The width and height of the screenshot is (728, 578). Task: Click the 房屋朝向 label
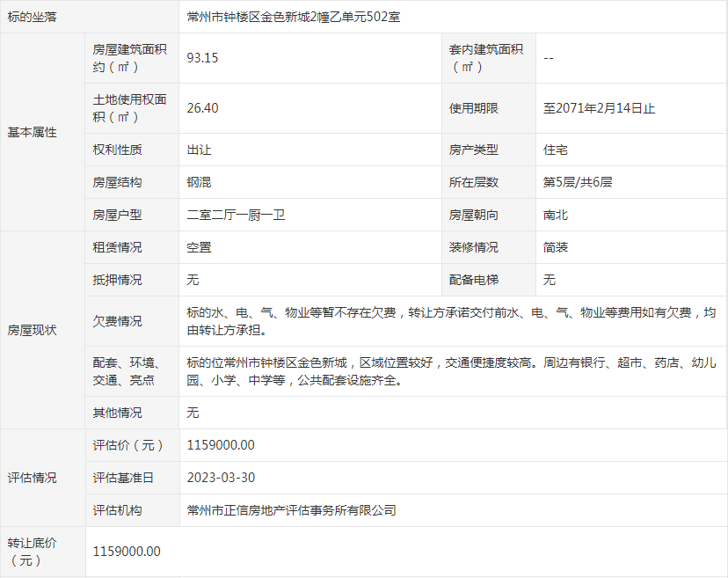[x=474, y=215]
